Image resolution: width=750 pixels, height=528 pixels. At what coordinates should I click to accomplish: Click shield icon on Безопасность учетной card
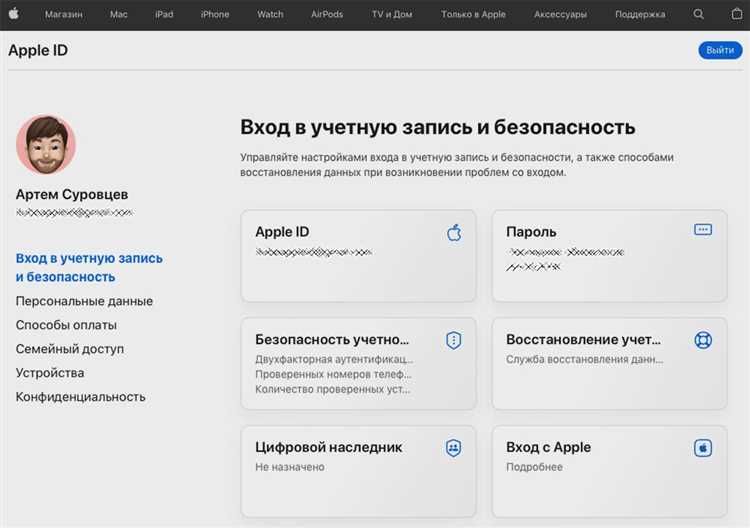pos(453,340)
